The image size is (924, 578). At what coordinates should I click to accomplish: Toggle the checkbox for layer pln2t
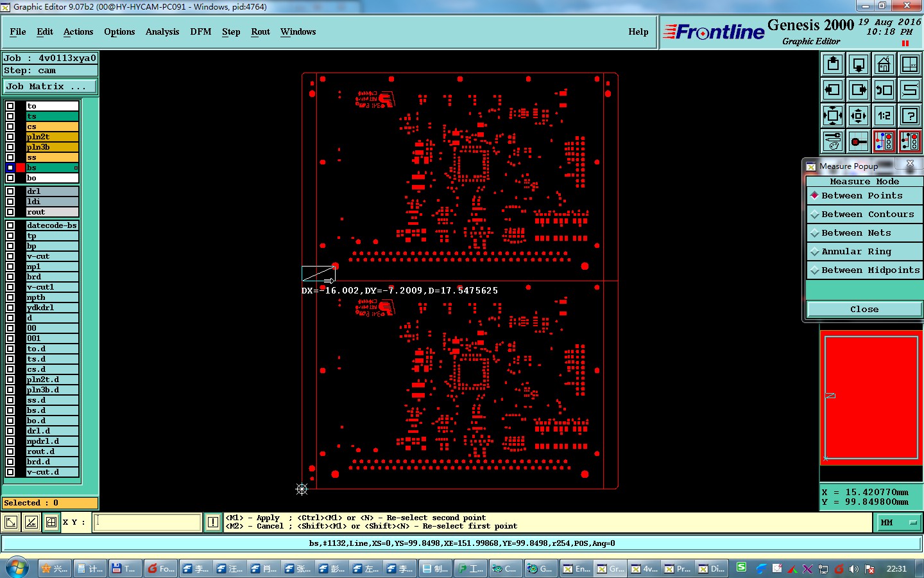[x=10, y=137]
